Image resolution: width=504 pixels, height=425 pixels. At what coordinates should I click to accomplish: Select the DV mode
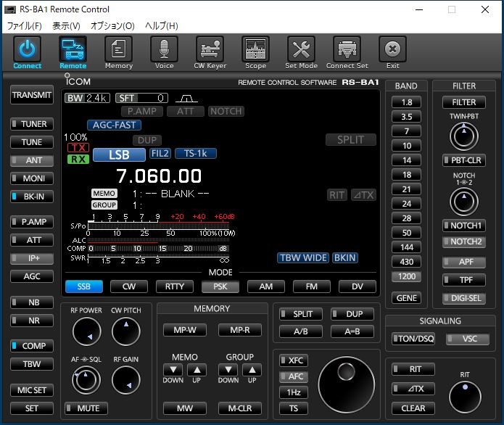tap(357, 286)
